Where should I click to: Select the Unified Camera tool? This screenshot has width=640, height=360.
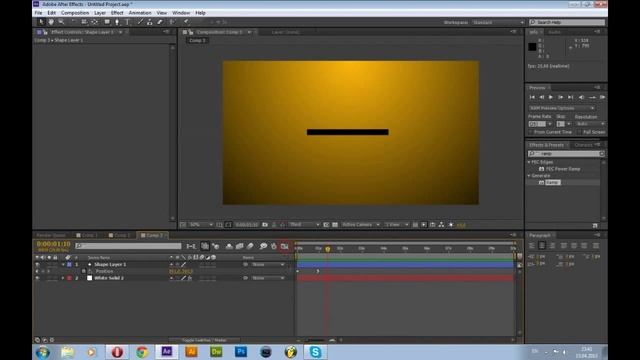(84, 22)
